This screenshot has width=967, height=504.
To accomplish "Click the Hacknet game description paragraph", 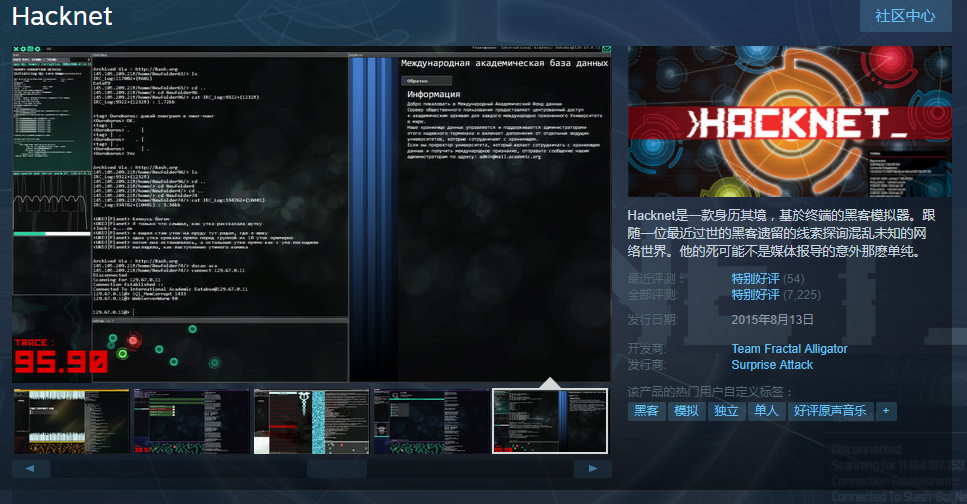I will 782,233.
